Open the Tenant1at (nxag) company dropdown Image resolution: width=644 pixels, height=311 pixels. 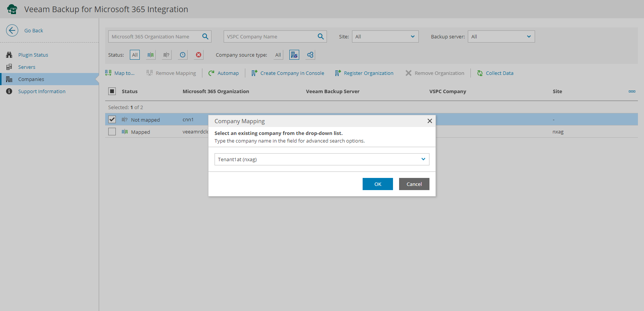(x=322, y=159)
